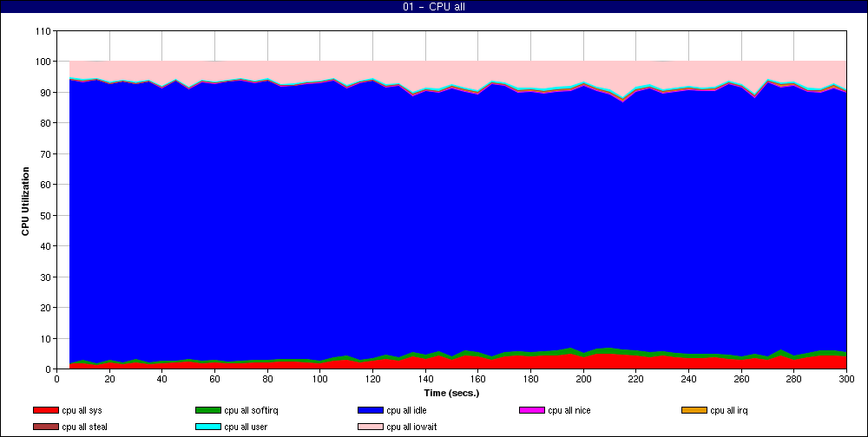This screenshot has height=437, width=868.
Task: Click the brown cpu all steal legend swatch
Action: coord(45,427)
